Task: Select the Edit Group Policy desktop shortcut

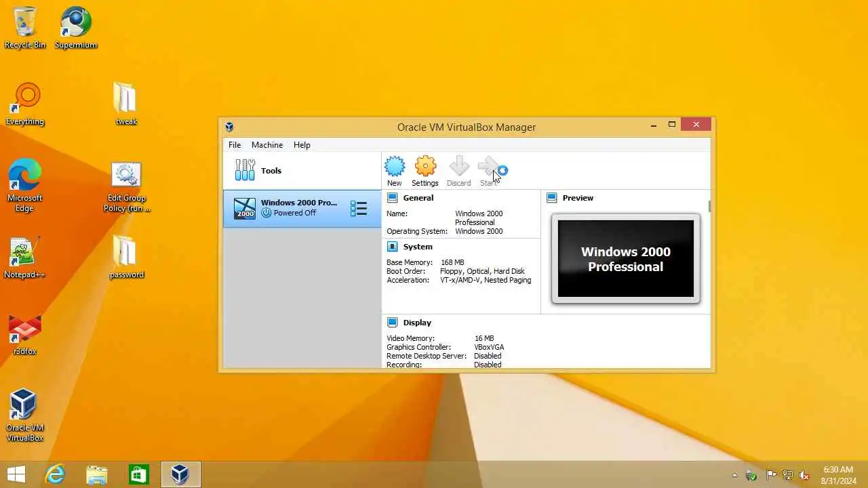Action: coord(126,186)
